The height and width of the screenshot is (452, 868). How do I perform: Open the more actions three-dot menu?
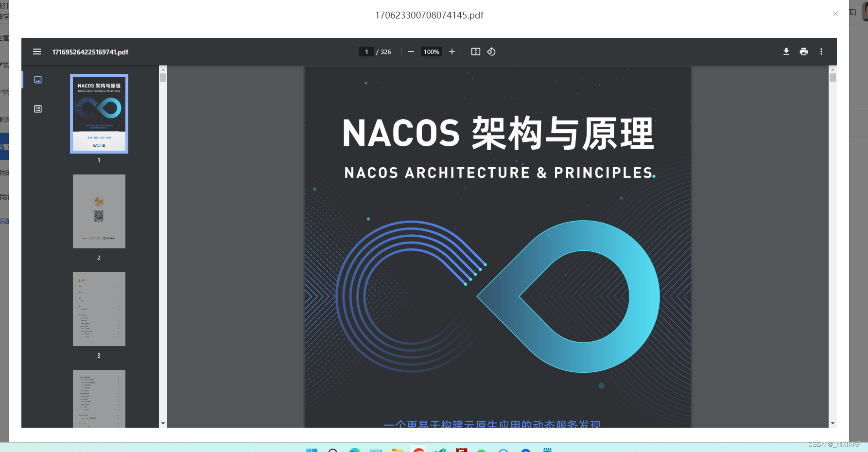(821, 52)
